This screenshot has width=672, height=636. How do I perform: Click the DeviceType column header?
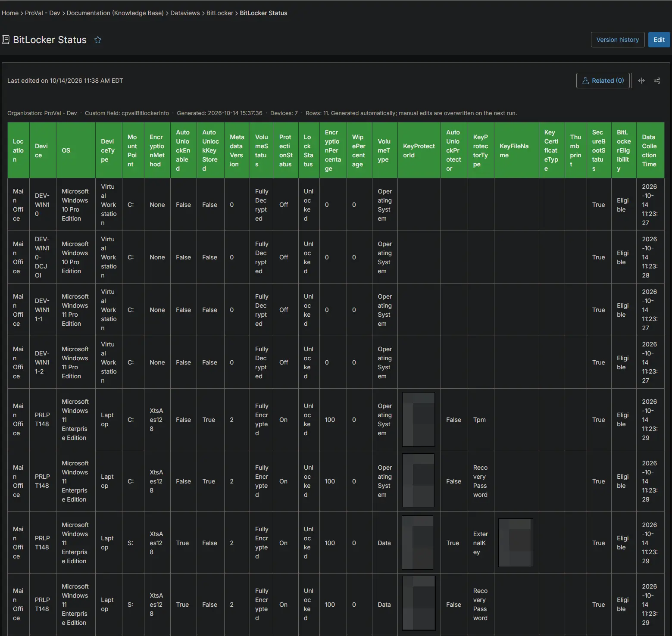tap(109, 150)
